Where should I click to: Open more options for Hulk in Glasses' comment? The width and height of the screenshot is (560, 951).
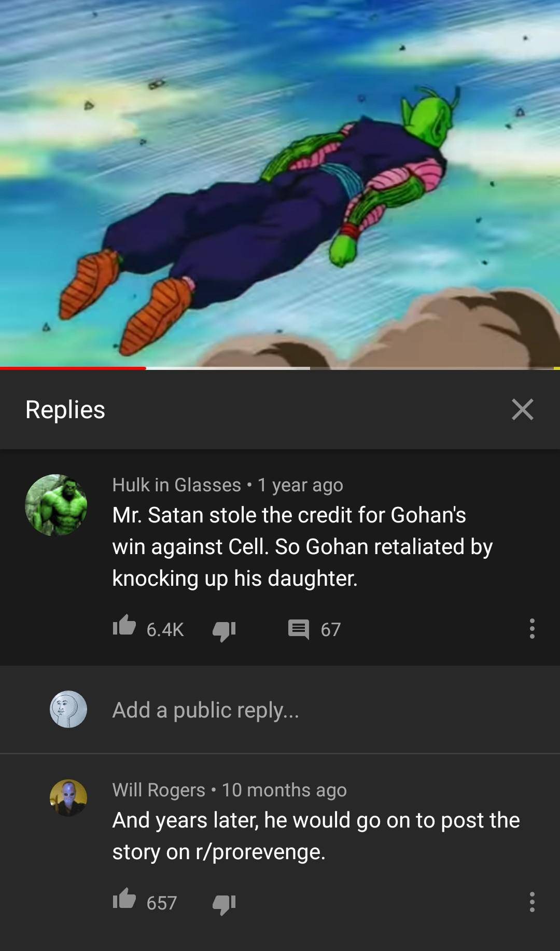point(531,628)
